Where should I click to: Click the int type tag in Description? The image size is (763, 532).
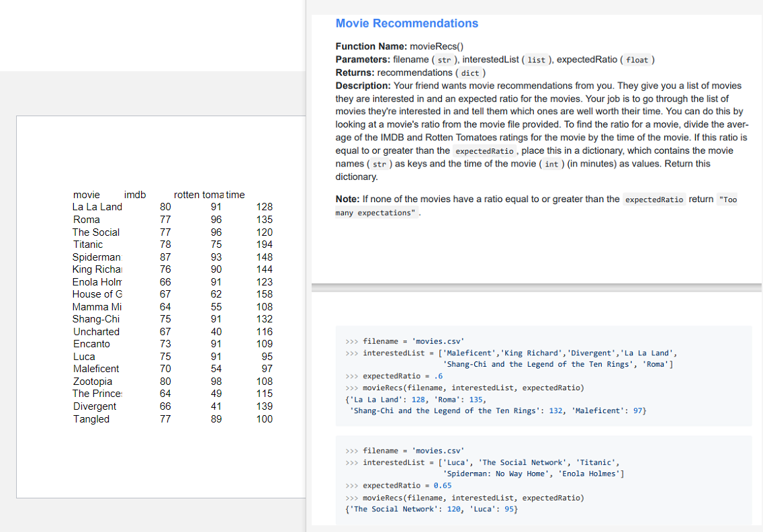click(550, 164)
